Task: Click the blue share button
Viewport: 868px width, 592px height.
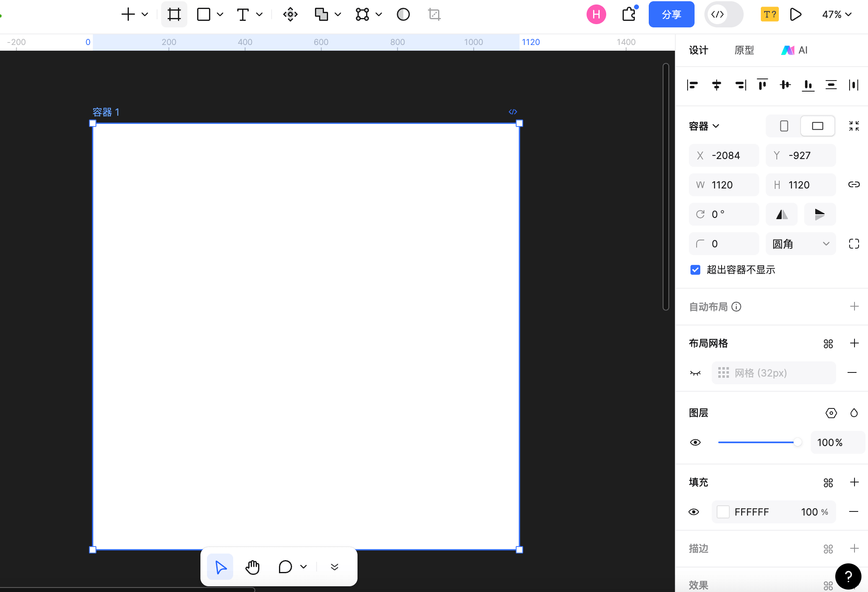Action: [x=671, y=15]
